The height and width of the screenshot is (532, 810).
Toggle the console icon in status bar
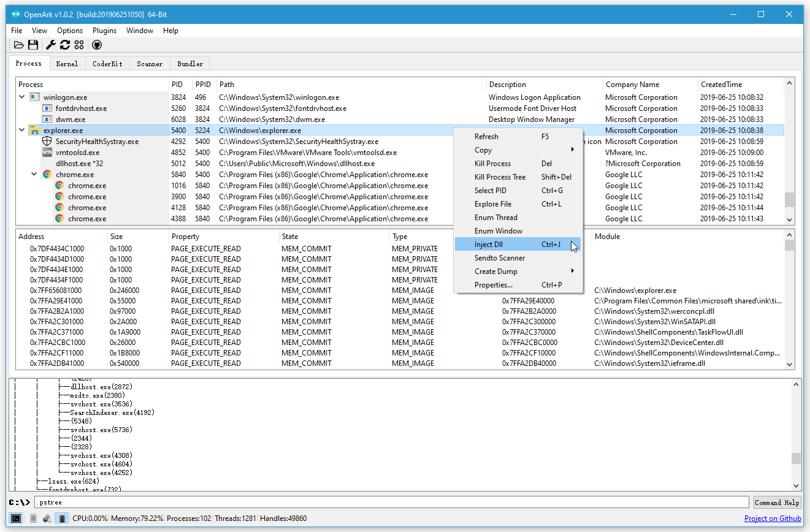[16, 519]
